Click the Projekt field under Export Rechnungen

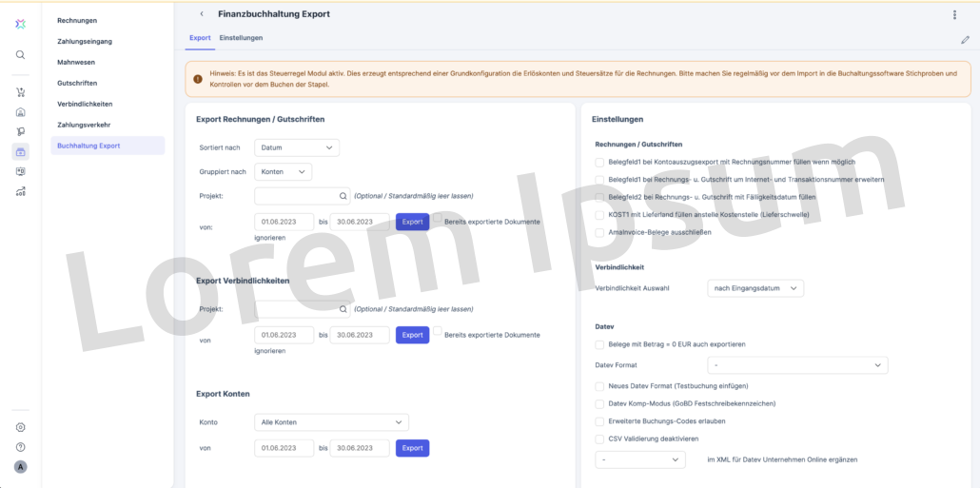coord(297,196)
